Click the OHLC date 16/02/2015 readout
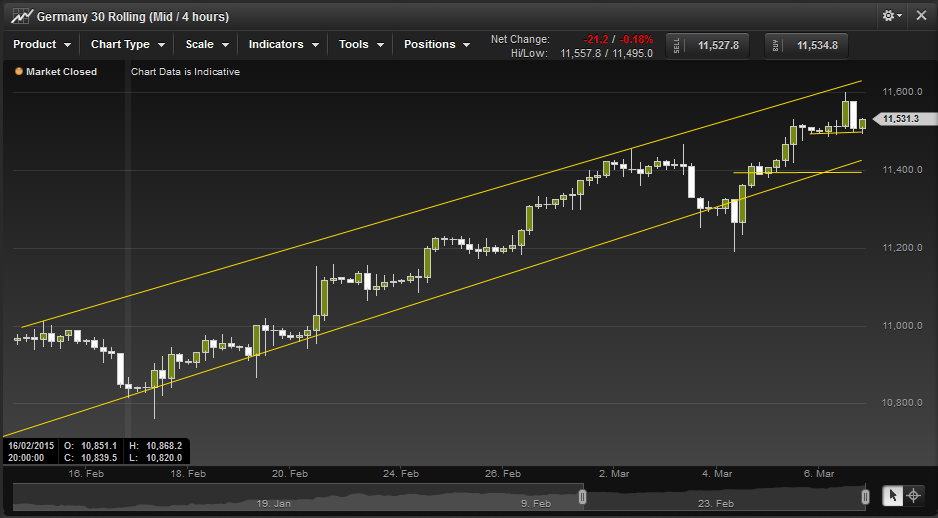Screen dimensions: 938x518 click(x=31, y=446)
